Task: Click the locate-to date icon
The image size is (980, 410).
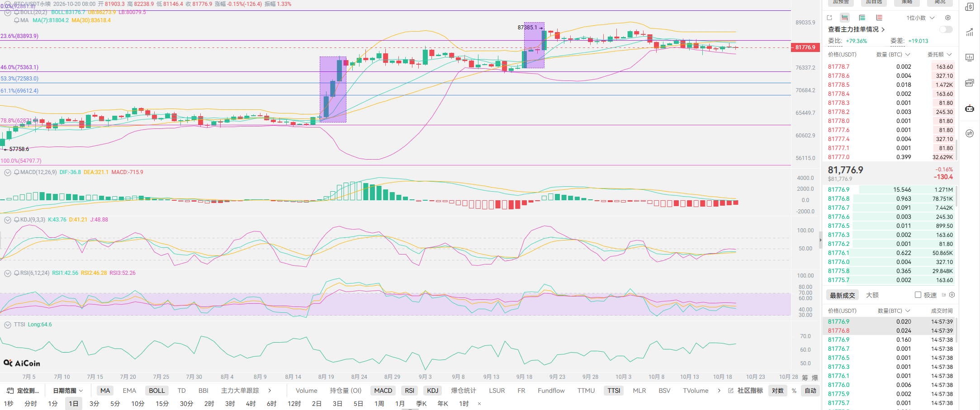Action: click(10, 391)
